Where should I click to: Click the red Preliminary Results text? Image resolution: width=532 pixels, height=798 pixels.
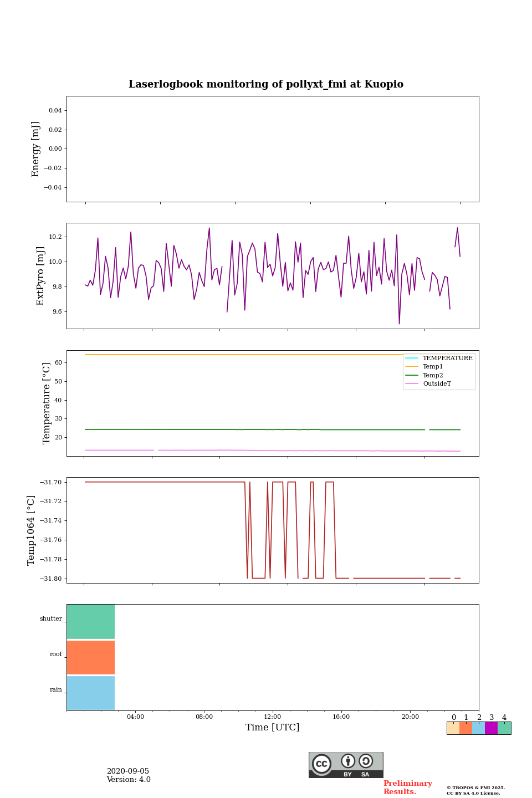pos(407,787)
